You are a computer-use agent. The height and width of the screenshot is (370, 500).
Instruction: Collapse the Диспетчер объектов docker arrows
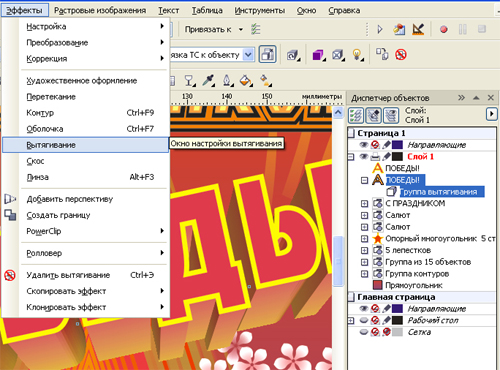click(461, 97)
